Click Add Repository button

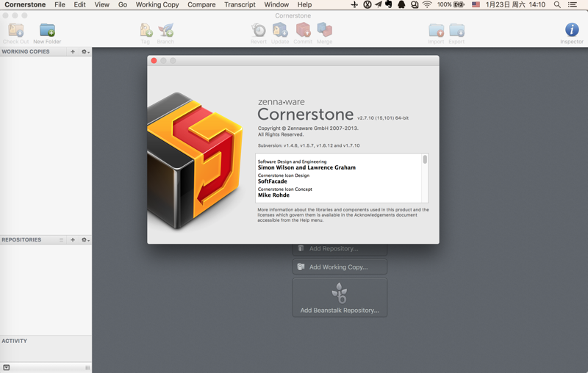[340, 249]
